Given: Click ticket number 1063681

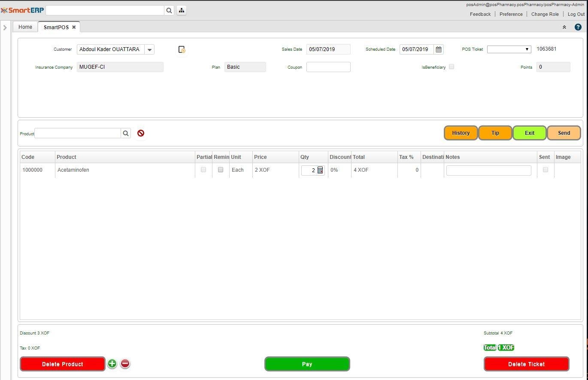Looking at the screenshot, I should click(546, 49).
